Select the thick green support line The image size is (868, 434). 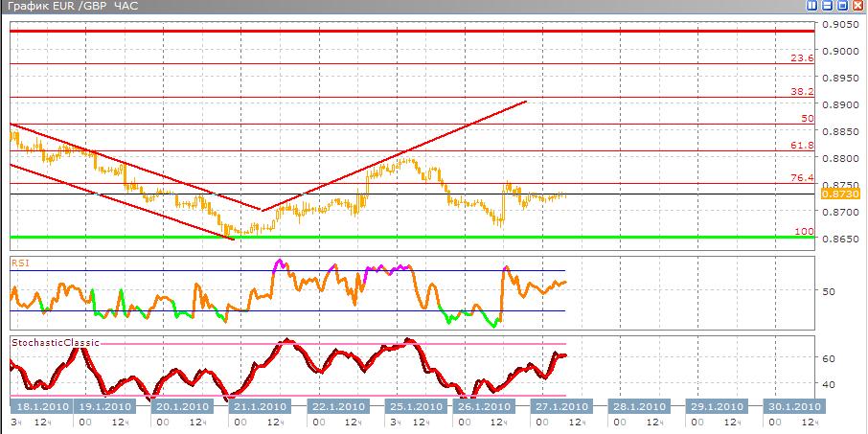(412, 238)
